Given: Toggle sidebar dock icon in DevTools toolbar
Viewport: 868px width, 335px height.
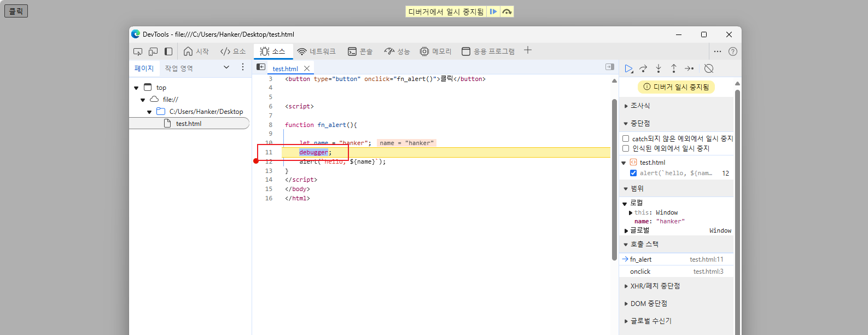Looking at the screenshot, I should tap(168, 51).
